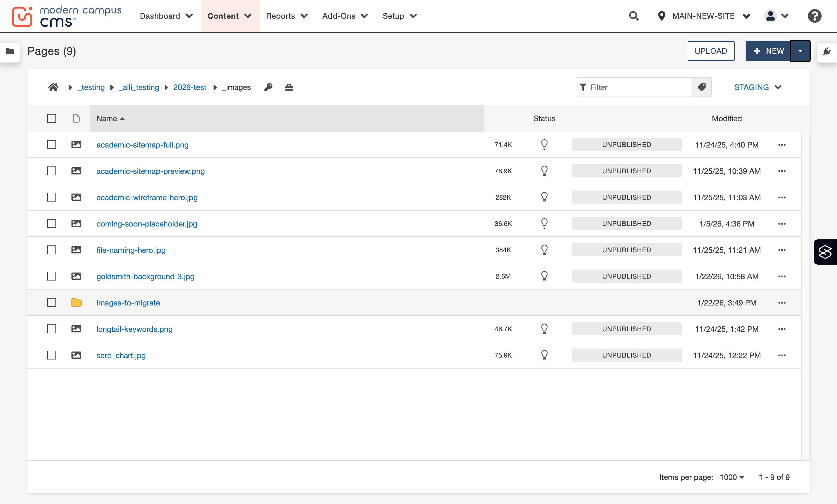Open the _alli_testing breadcrumb link
The width and height of the screenshot is (837, 504).
[139, 87]
